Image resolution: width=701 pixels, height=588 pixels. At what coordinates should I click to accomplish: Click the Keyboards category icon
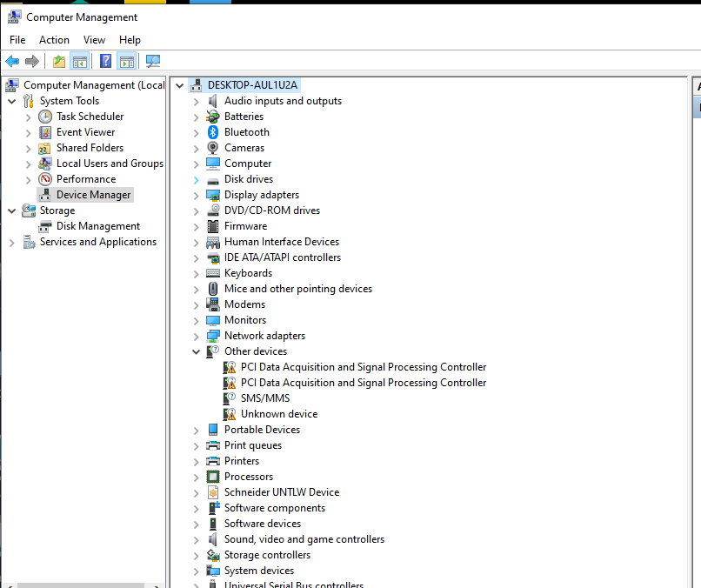[213, 273]
